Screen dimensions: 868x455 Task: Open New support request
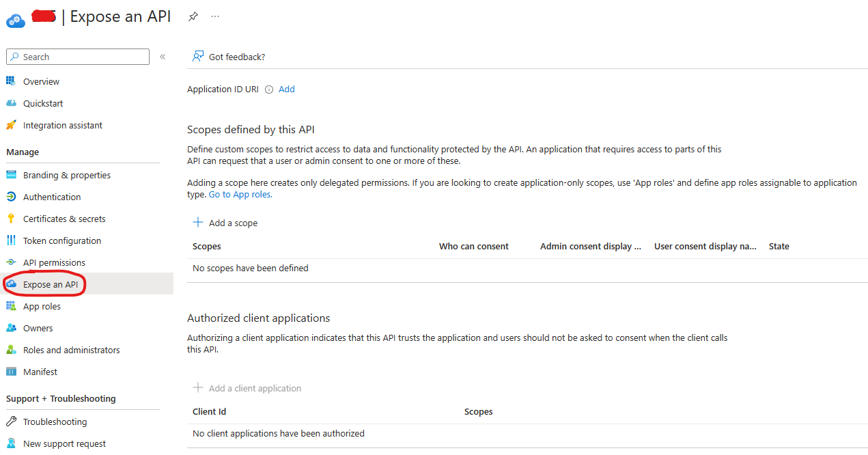pos(64,443)
